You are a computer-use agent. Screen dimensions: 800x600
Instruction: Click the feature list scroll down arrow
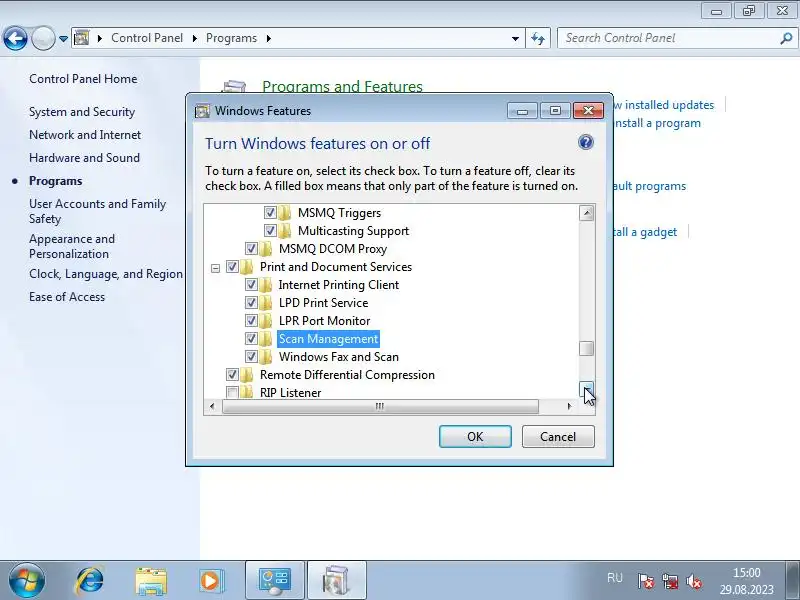point(587,390)
